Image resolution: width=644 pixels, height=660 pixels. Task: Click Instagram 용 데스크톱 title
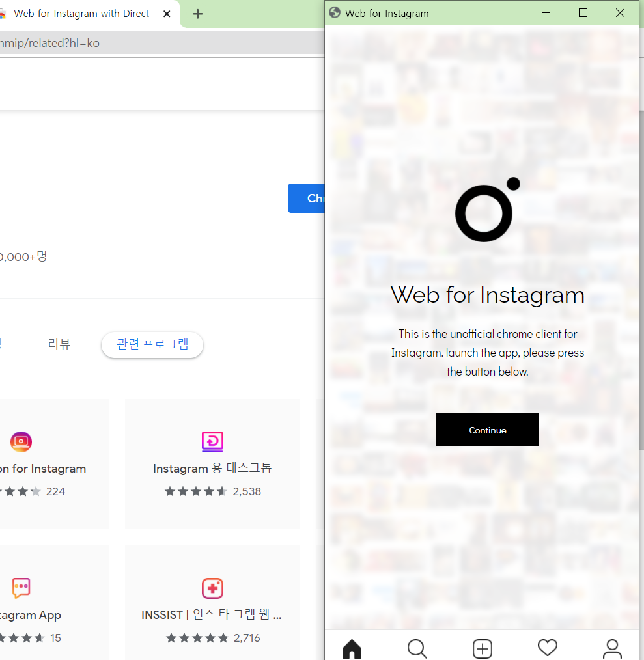tap(212, 468)
